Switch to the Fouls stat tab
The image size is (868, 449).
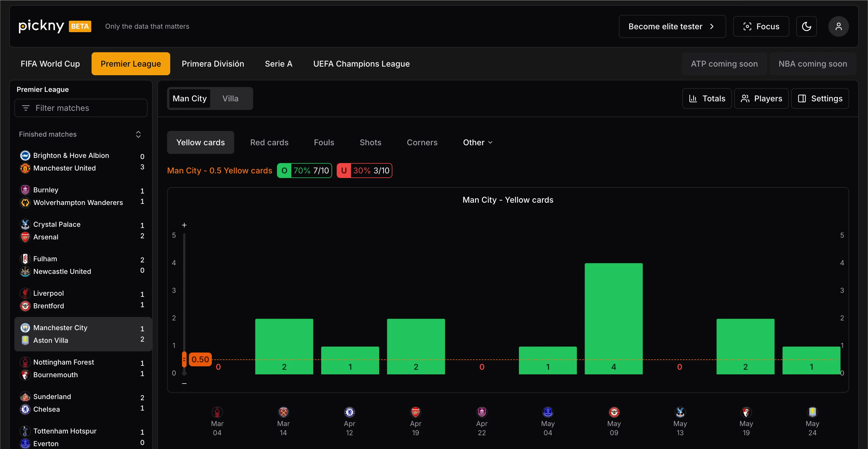324,142
